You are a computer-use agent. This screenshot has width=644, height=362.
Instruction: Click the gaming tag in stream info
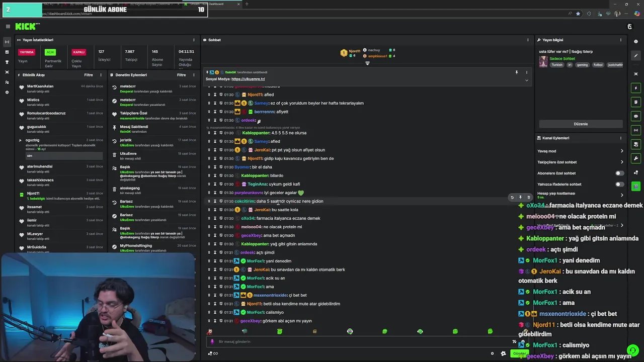tap(582, 65)
